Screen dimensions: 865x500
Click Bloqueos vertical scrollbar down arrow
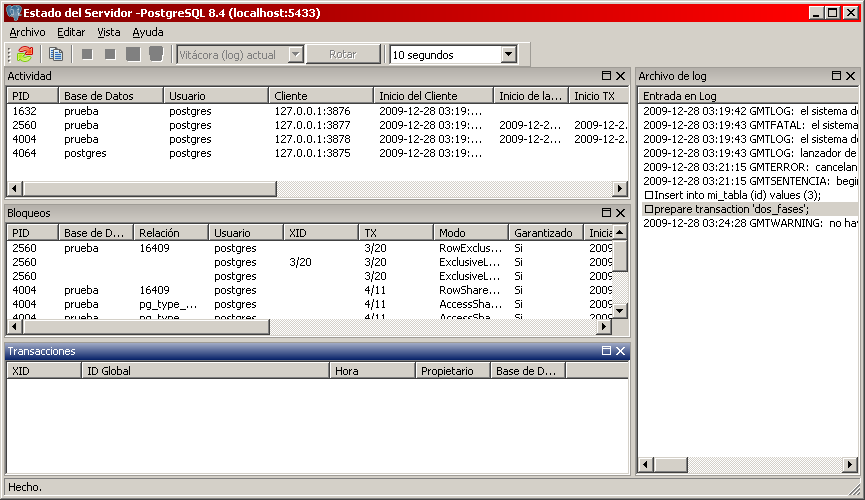click(x=620, y=311)
